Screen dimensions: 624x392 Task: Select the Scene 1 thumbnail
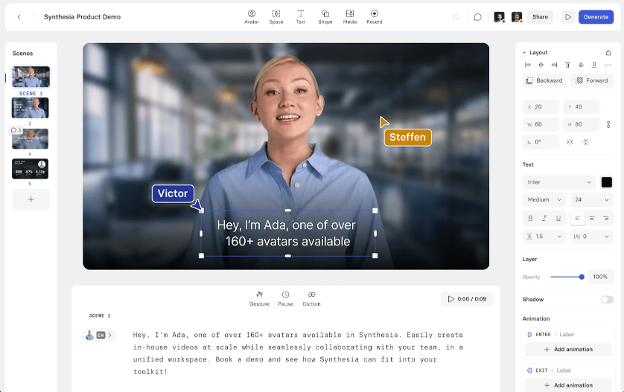31,76
